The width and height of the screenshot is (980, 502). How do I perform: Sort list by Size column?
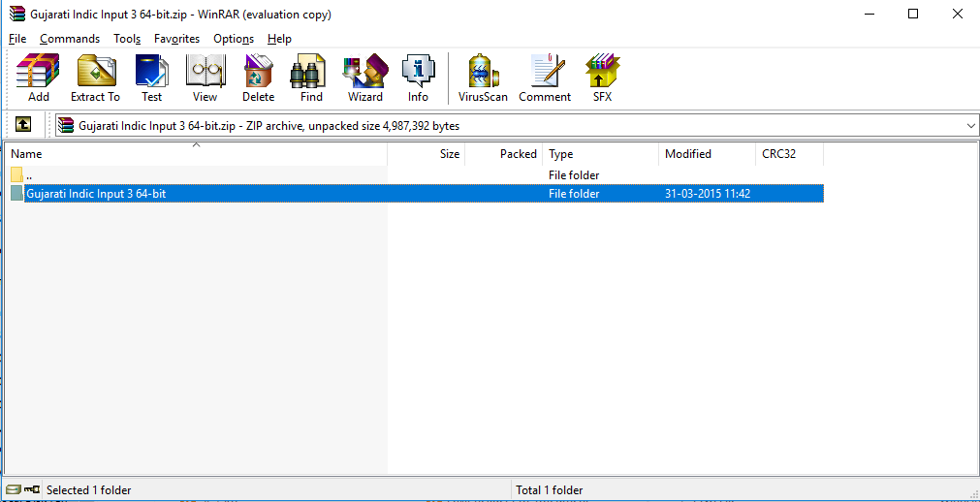pyautogui.click(x=427, y=154)
